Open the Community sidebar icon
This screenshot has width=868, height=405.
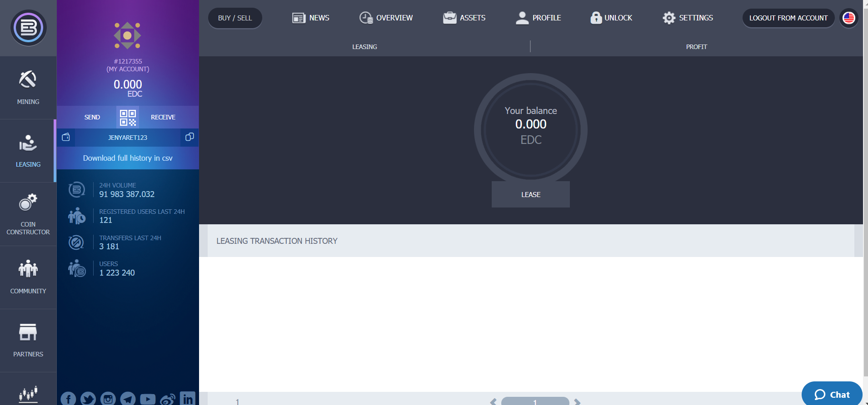[x=28, y=268]
